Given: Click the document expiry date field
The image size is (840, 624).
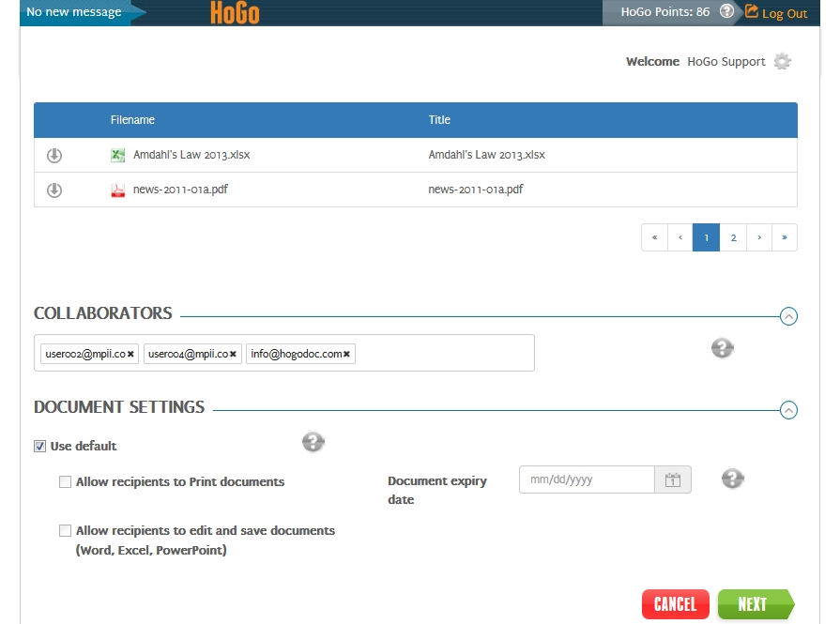Looking at the screenshot, I should (587, 480).
